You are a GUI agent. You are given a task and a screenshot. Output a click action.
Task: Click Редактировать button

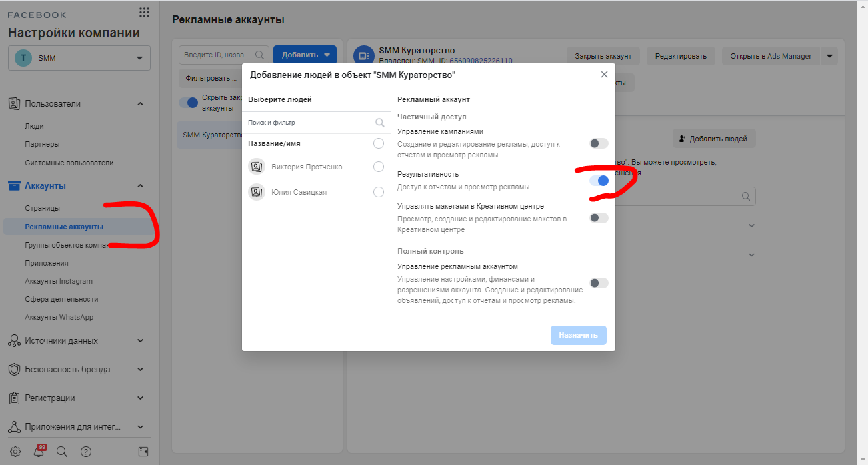point(681,56)
